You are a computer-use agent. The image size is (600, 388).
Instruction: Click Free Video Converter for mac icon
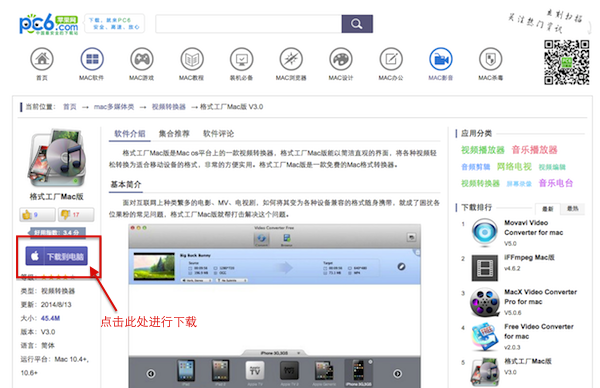[x=485, y=337]
